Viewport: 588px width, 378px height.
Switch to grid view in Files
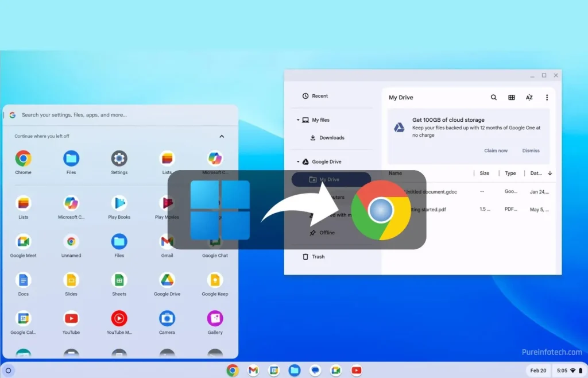pyautogui.click(x=512, y=98)
